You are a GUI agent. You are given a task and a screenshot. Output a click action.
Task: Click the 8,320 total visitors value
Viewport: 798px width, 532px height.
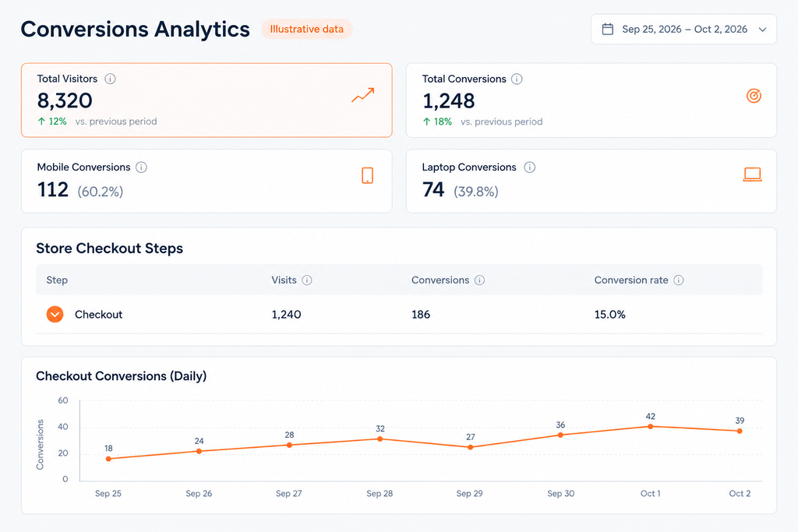coord(65,100)
